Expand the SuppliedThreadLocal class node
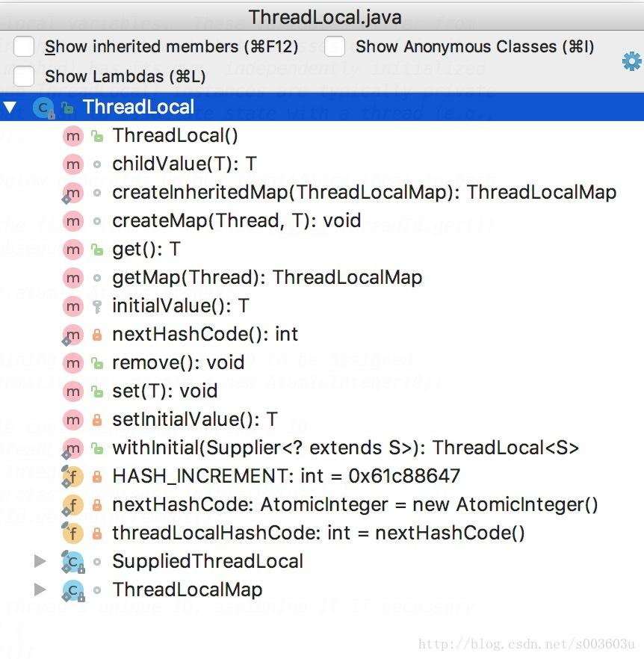 coord(40,560)
